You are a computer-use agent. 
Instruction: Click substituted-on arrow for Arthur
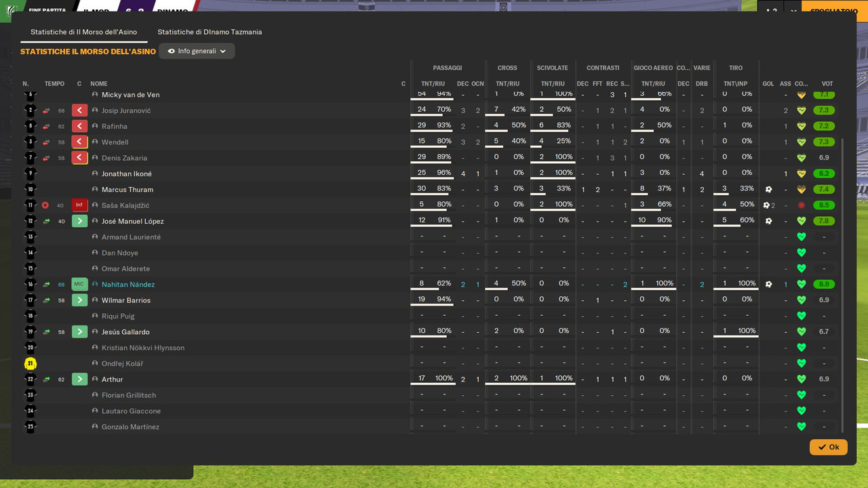[x=80, y=379]
